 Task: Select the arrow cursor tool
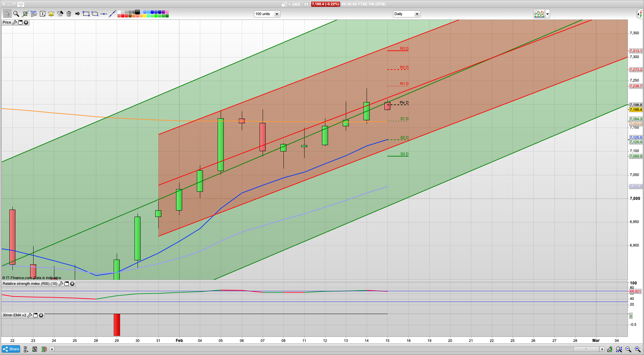click(x=7, y=14)
